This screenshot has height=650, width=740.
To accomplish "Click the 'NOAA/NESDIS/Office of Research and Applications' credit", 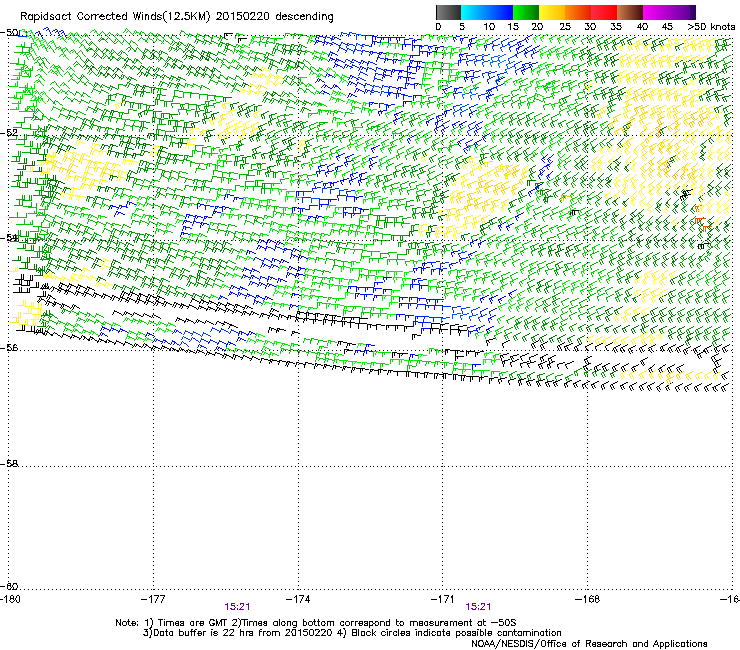I will (x=589, y=644).
